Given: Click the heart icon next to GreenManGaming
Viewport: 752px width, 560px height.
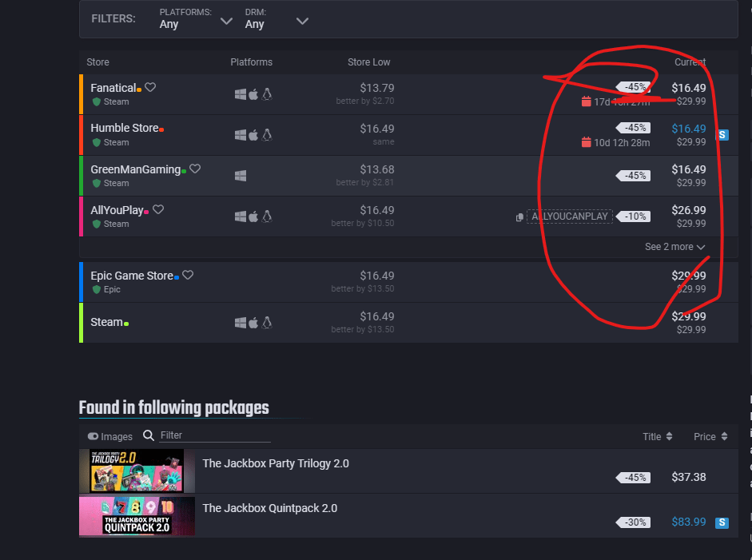Looking at the screenshot, I should [x=195, y=169].
